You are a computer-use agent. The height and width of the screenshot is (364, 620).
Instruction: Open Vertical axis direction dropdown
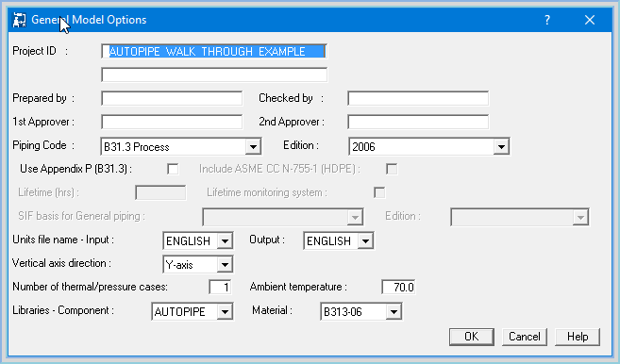(x=225, y=264)
